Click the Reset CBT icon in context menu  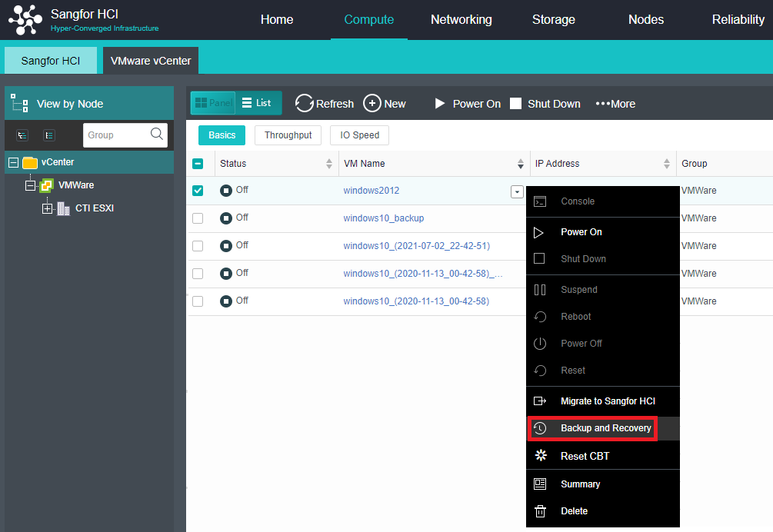tap(540, 456)
